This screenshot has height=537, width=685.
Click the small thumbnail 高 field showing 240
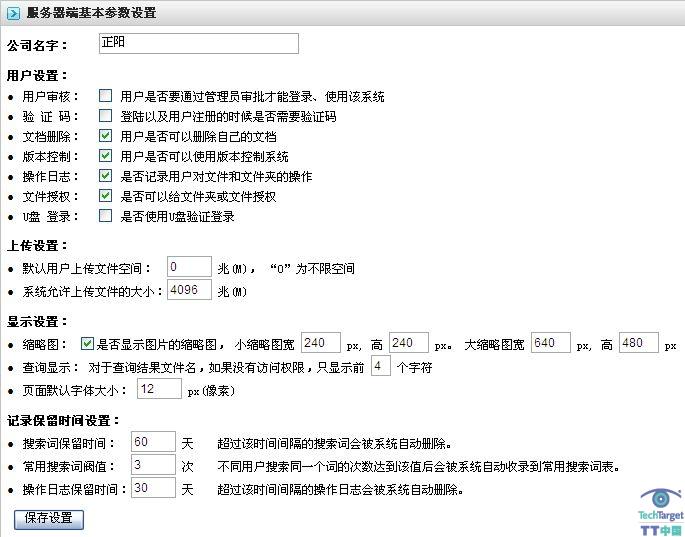[x=408, y=343]
